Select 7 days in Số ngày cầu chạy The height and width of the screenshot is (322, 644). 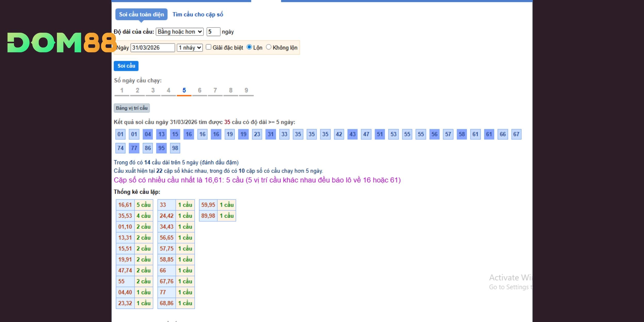215,90
